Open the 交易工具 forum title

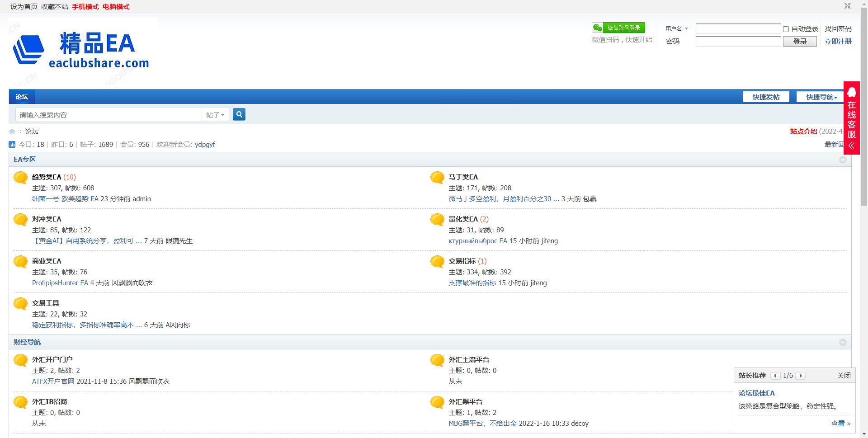[x=46, y=303]
